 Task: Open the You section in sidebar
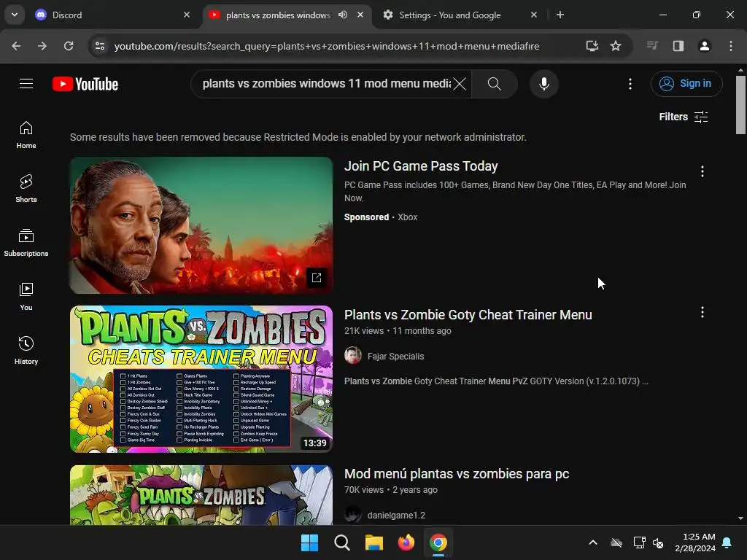pyautogui.click(x=26, y=297)
